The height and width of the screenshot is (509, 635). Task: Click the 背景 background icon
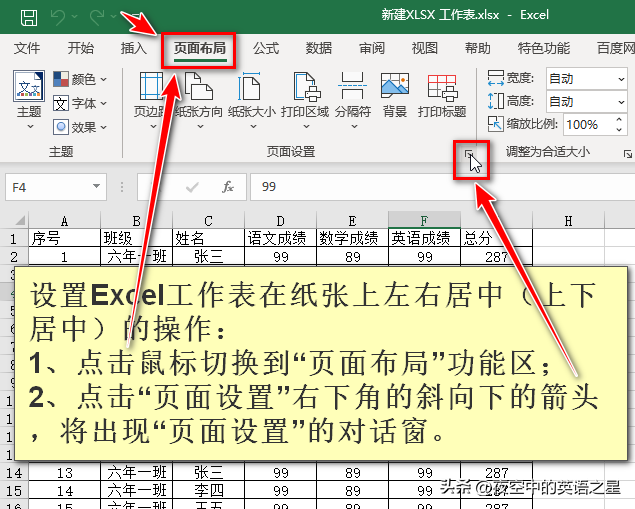[395, 86]
